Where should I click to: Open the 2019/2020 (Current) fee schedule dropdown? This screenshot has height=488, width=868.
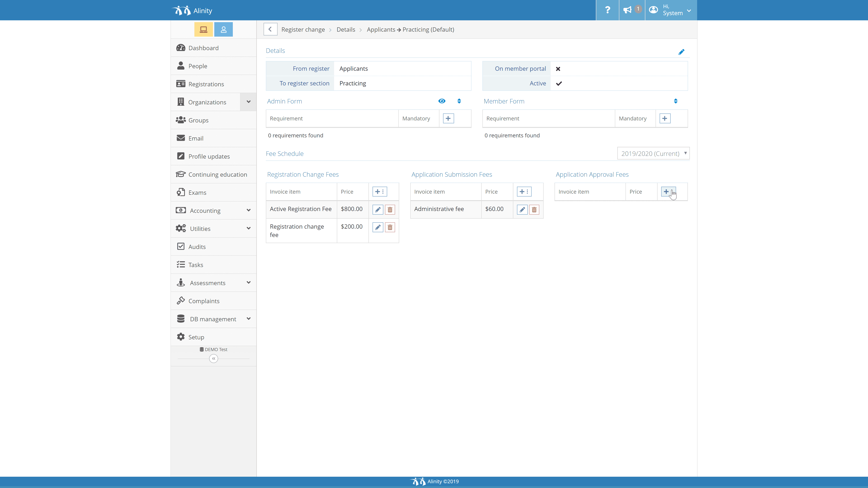pyautogui.click(x=653, y=153)
